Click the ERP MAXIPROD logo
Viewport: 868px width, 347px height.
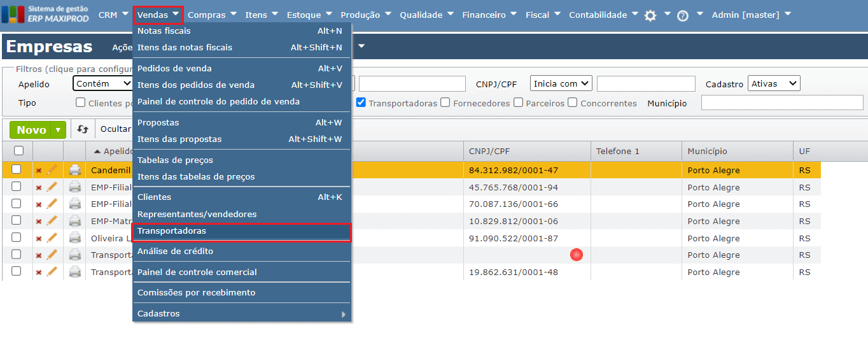(x=45, y=14)
